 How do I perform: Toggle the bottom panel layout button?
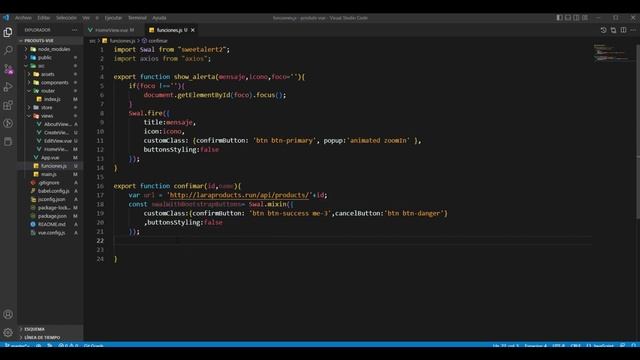(568, 18)
